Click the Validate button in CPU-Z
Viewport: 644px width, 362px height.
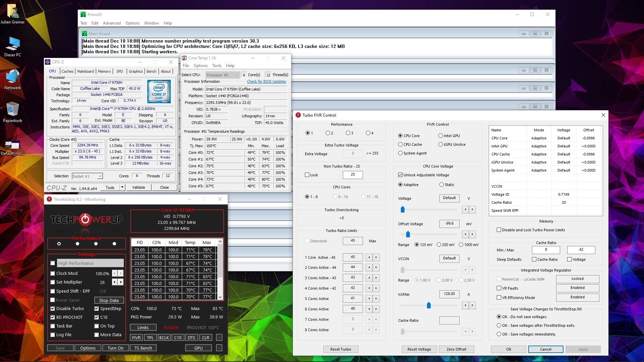click(139, 187)
